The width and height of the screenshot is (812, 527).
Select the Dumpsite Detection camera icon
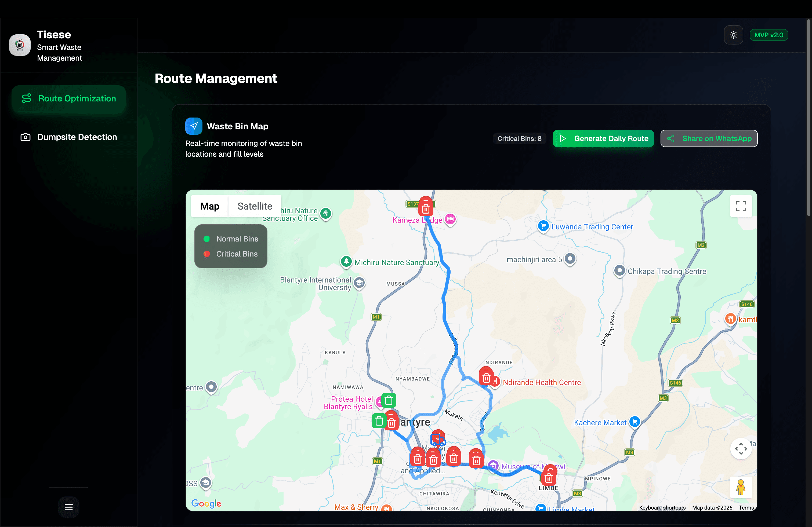25,137
